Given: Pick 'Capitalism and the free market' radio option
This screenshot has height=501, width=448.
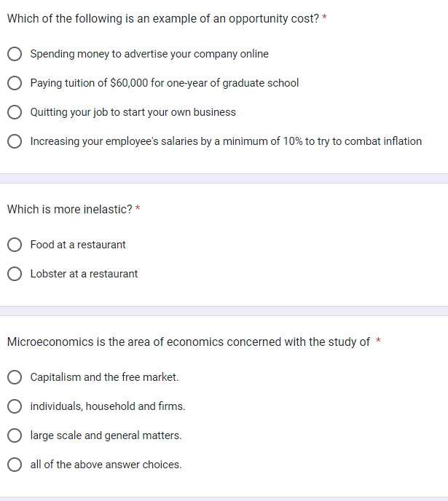Looking at the screenshot, I should 15,377.
